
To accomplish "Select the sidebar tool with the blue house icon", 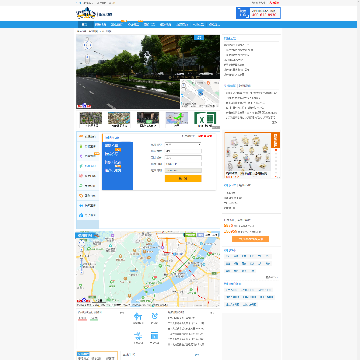I will 88,215.
